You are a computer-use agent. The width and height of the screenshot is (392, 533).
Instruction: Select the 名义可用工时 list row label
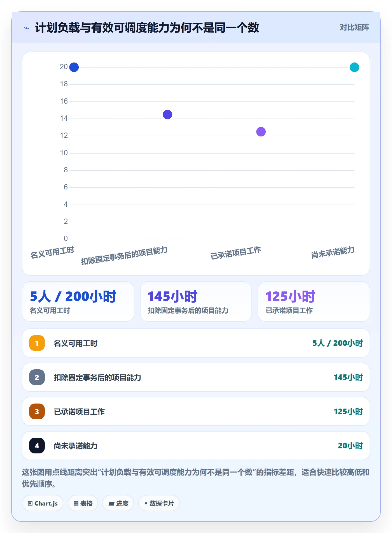76,343
